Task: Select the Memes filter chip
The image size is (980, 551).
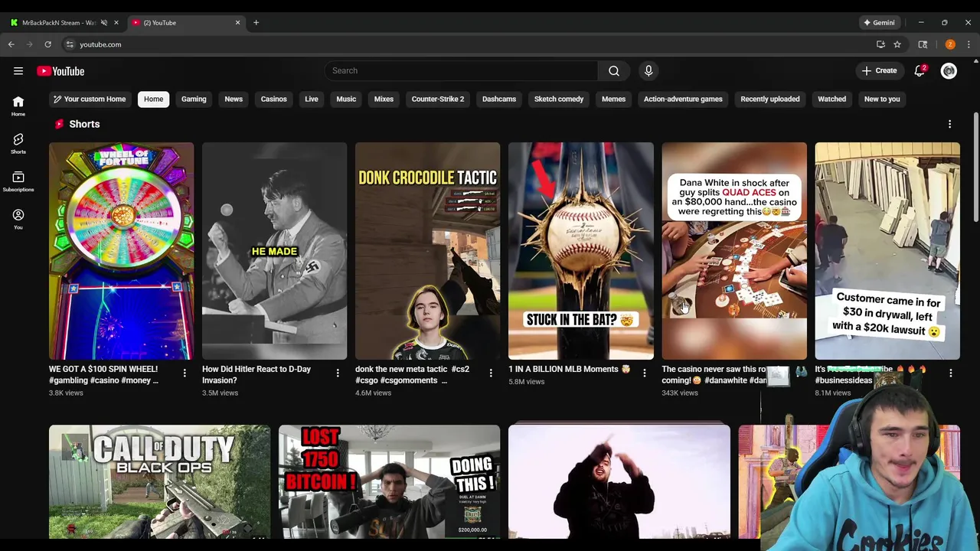Action: click(613, 99)
